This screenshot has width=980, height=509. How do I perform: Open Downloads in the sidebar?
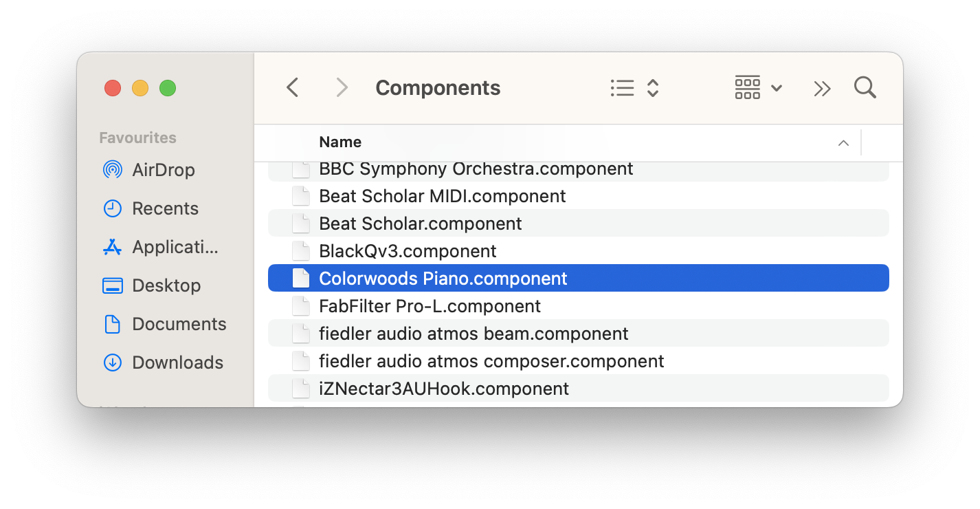177,362
